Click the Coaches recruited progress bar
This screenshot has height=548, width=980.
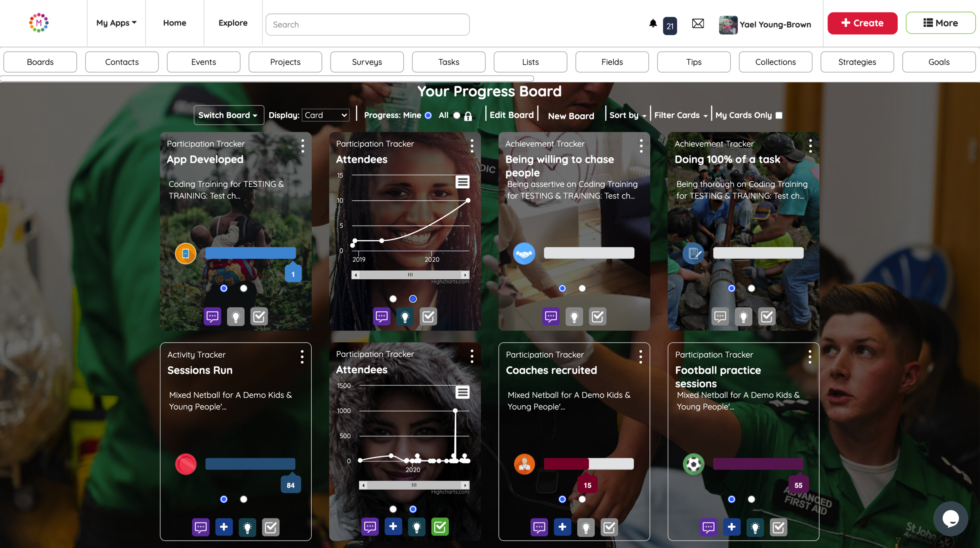[x=588, y=464]
